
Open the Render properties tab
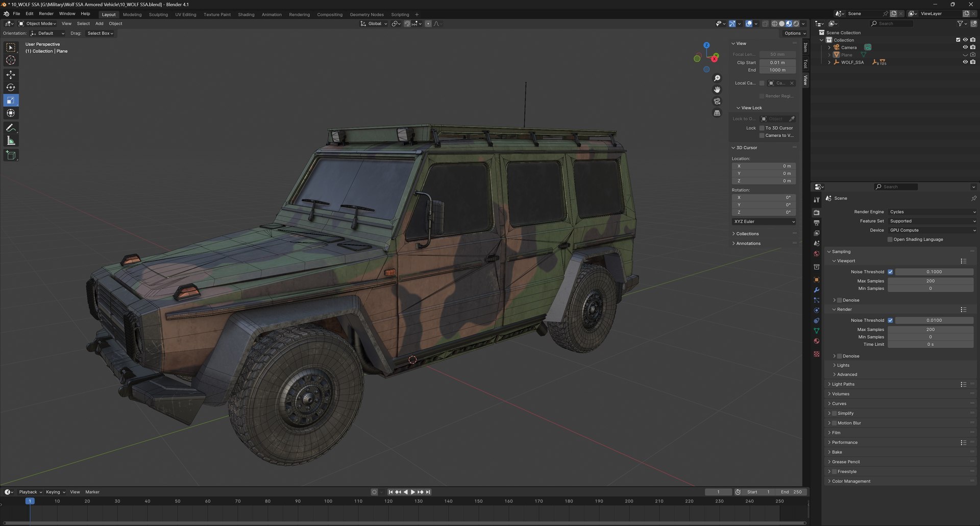point(816,212)
